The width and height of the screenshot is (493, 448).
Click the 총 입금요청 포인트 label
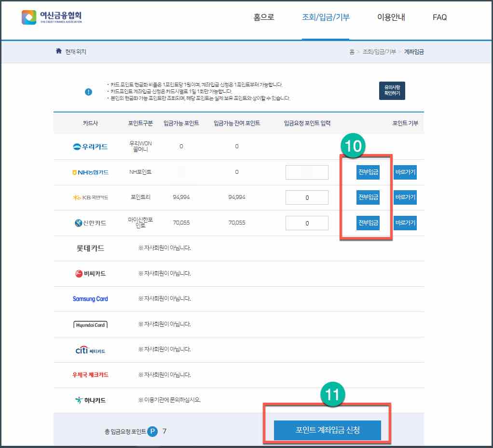(x=125, y=431)
